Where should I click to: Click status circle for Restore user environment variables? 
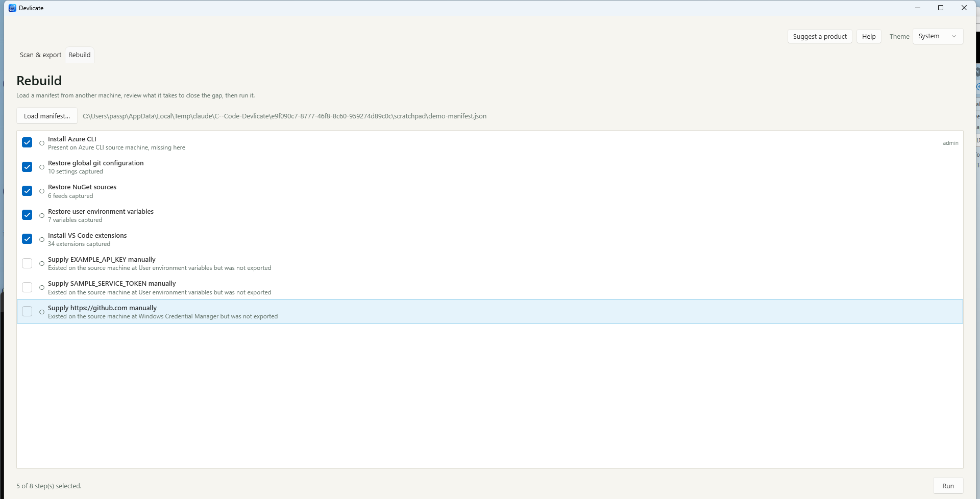pos(42,215)
